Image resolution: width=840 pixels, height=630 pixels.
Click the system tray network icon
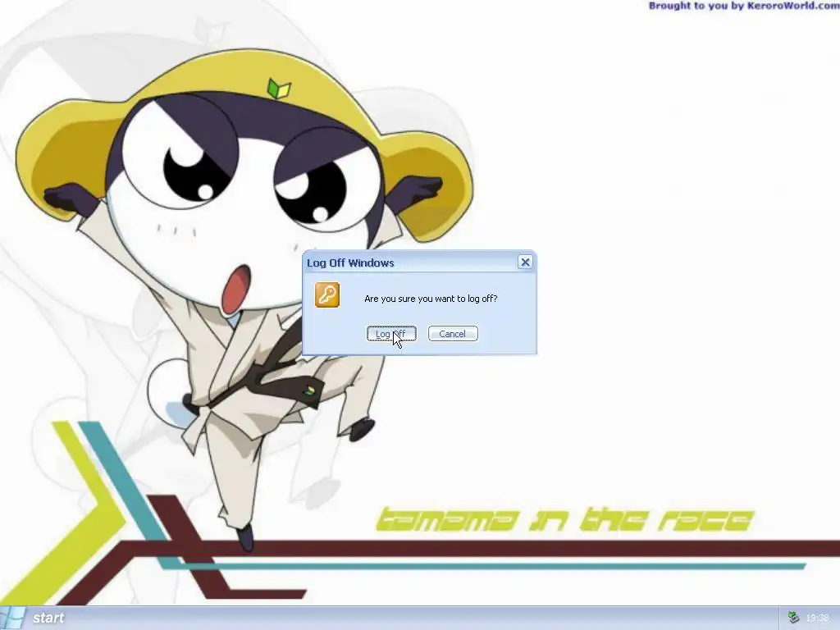point(793,619)
